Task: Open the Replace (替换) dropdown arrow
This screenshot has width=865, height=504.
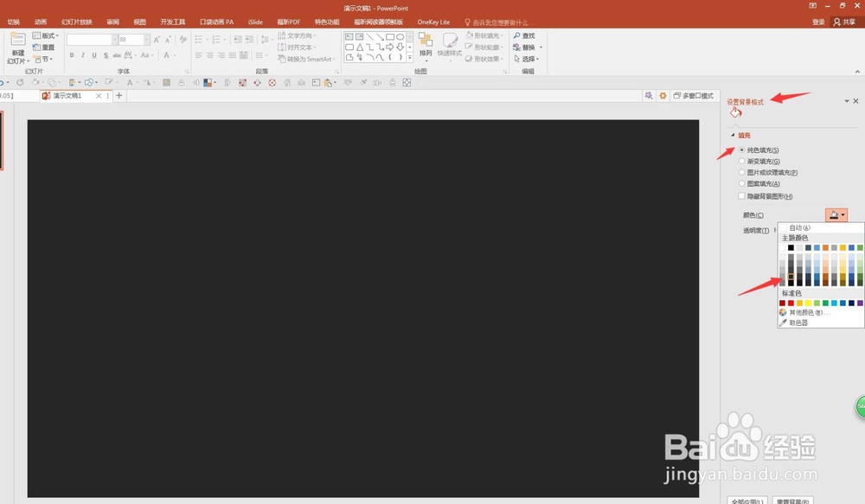Action: (x=541, y=48)
